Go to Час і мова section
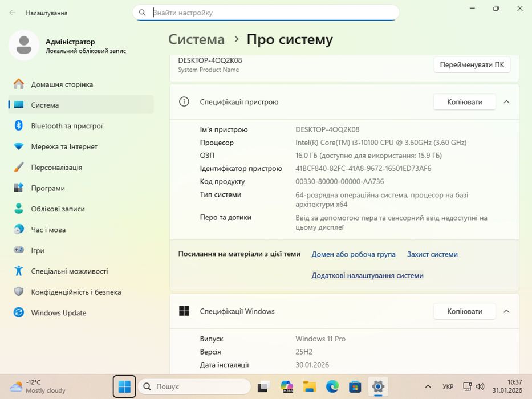 tap(81, 229)
